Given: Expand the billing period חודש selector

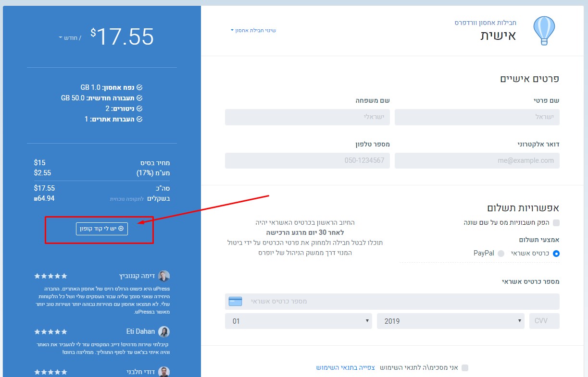Looking at the screenshot, I should [x=70, y=38].
